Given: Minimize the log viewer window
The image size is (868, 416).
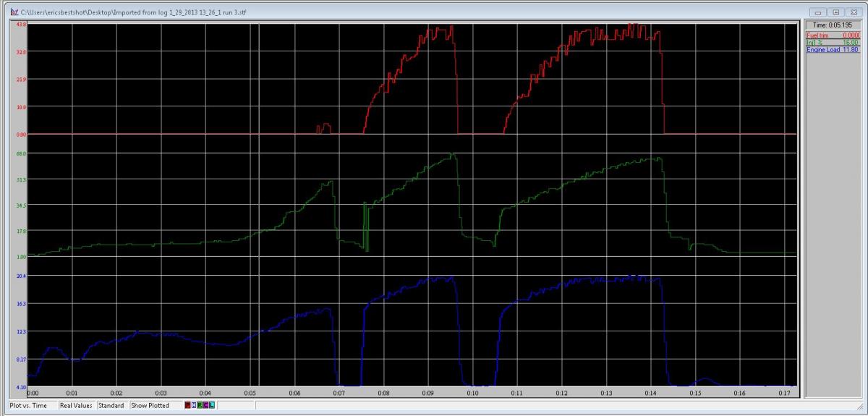Looking at the screenshot, I should 820,12.
